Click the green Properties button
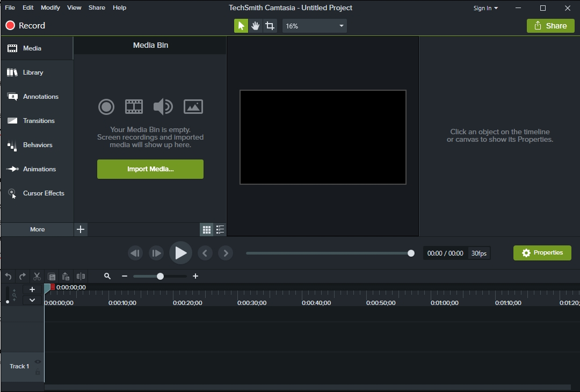 542,253
